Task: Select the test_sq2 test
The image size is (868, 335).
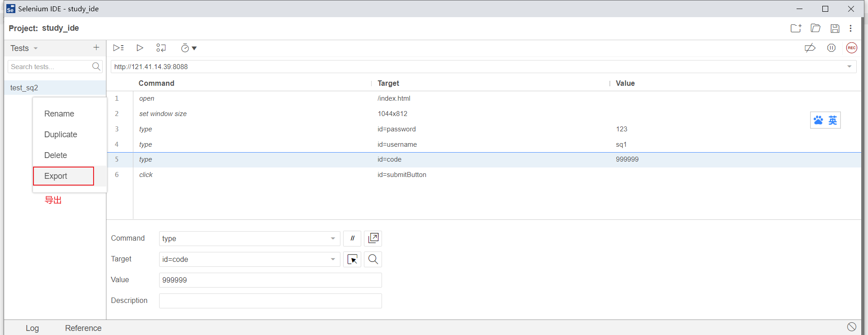Action: click(x=55, y=88)
